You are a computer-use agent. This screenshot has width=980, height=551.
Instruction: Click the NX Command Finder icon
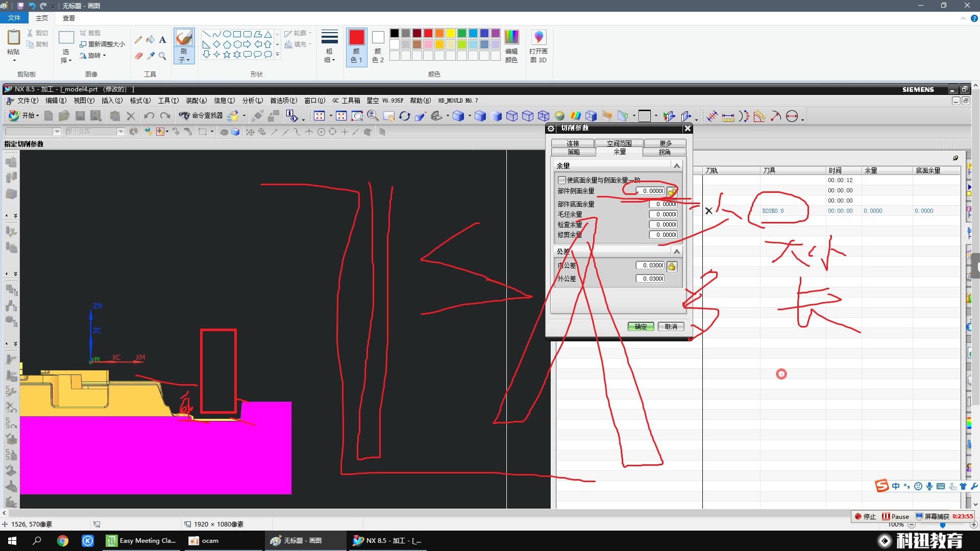tap(184, 116)
